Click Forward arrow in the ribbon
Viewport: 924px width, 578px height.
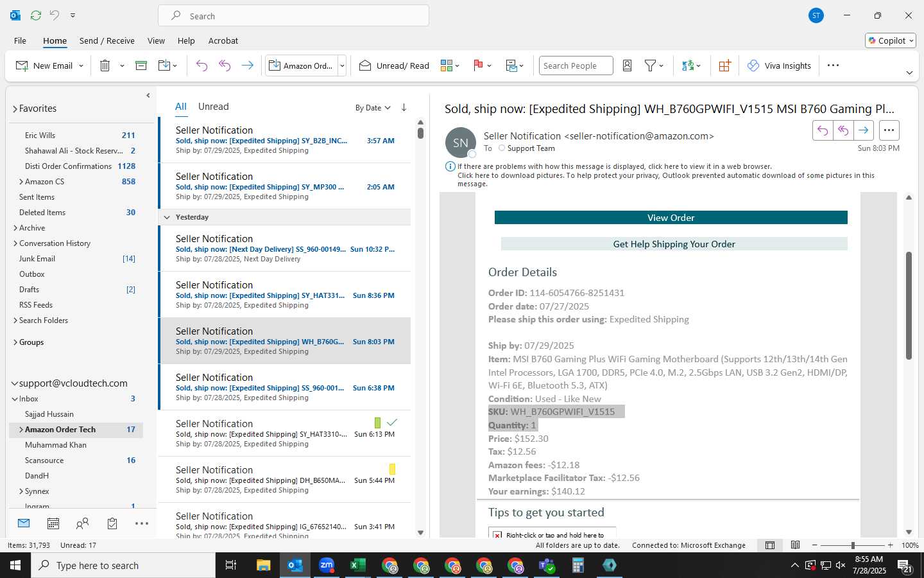[247, 66]
